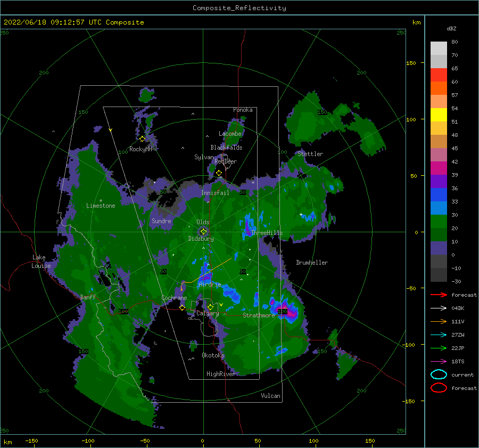Screen dimensions: 479x448
Task: Click the bottom axis 100 km tick label
Action: click(313, 441)
